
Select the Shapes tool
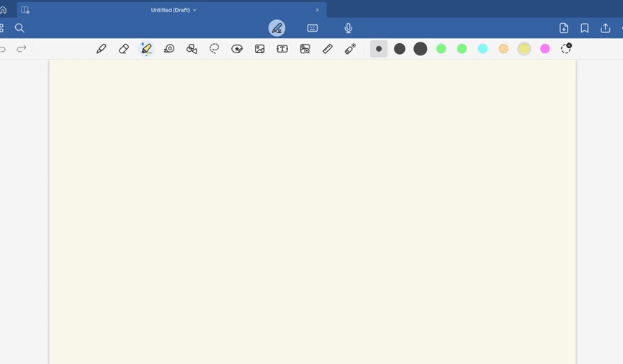[x=192, y=49]
